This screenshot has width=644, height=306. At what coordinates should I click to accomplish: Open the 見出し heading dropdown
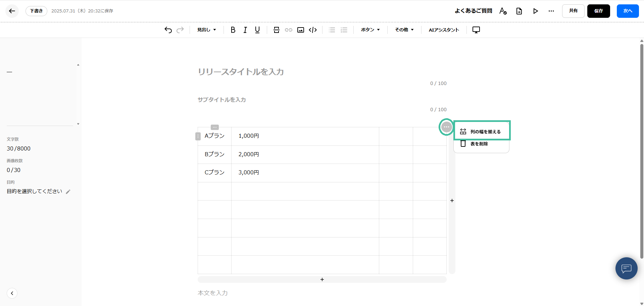point(206,30)
